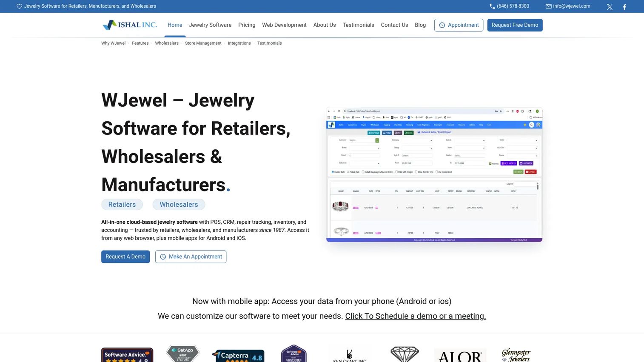
Task: Select the Retailers pill
Action: coord(122,205)
